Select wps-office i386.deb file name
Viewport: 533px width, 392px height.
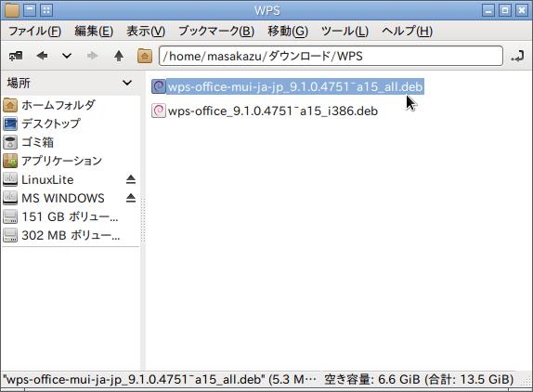point(273,111)
